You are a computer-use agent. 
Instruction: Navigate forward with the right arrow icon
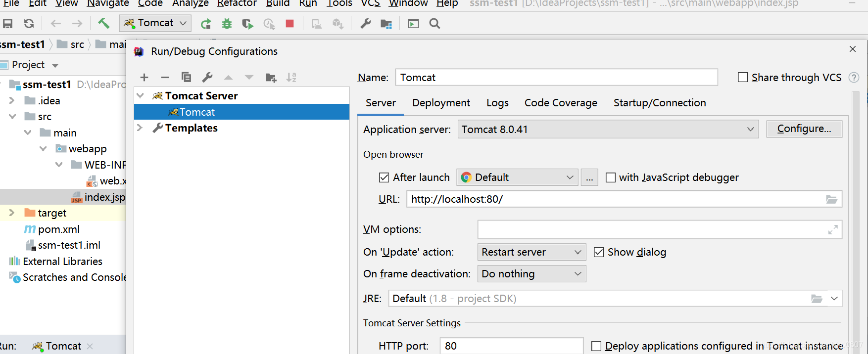77,23
